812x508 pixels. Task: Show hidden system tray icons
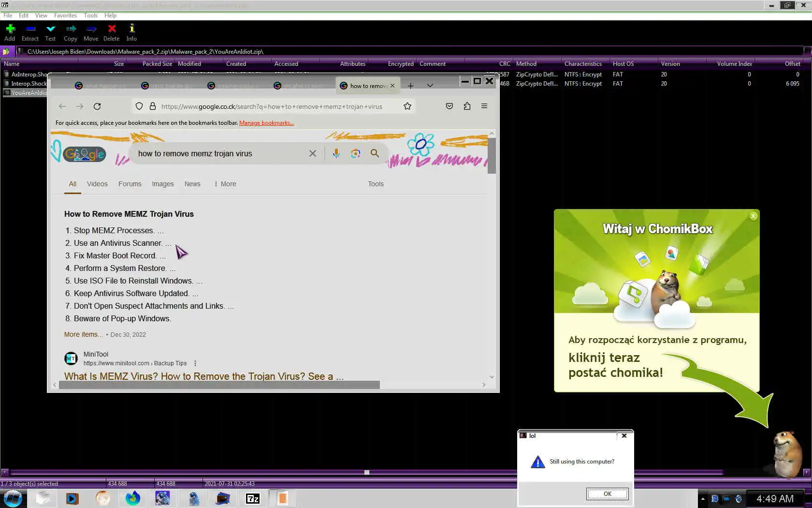(702, 499)
